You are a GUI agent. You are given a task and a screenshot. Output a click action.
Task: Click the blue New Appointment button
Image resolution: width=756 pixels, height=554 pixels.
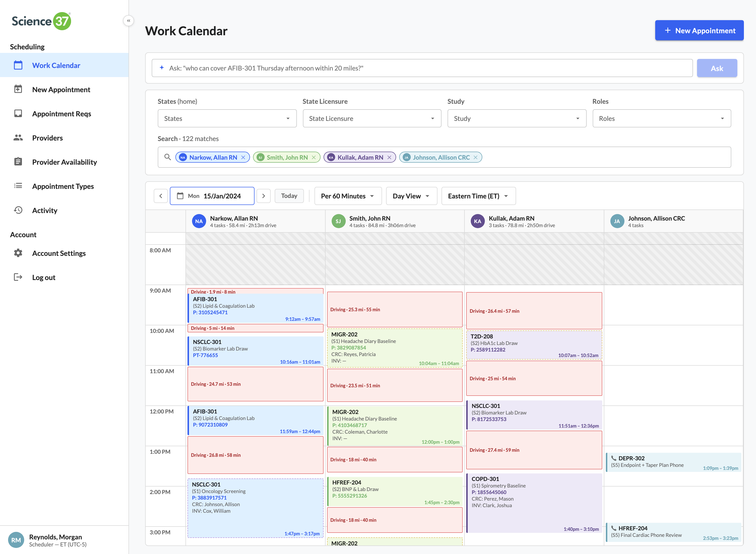point(699,30)
